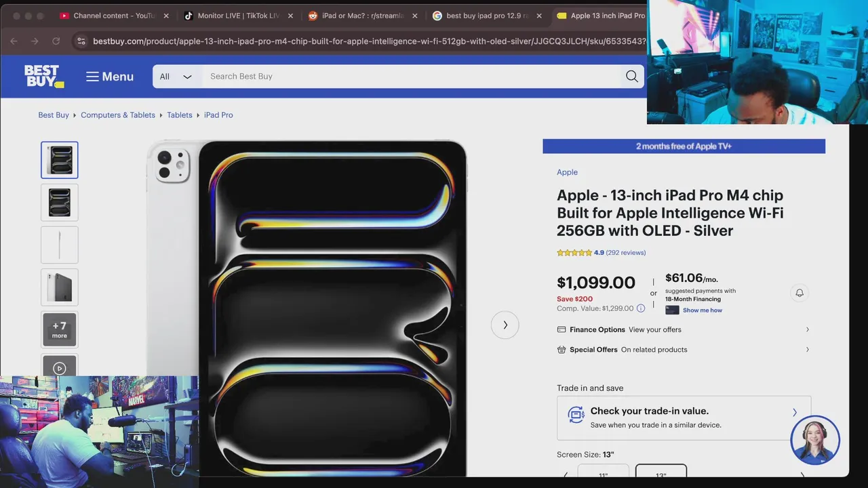
Task: Click the $1,099.00 price
Action: click(596, 283)
